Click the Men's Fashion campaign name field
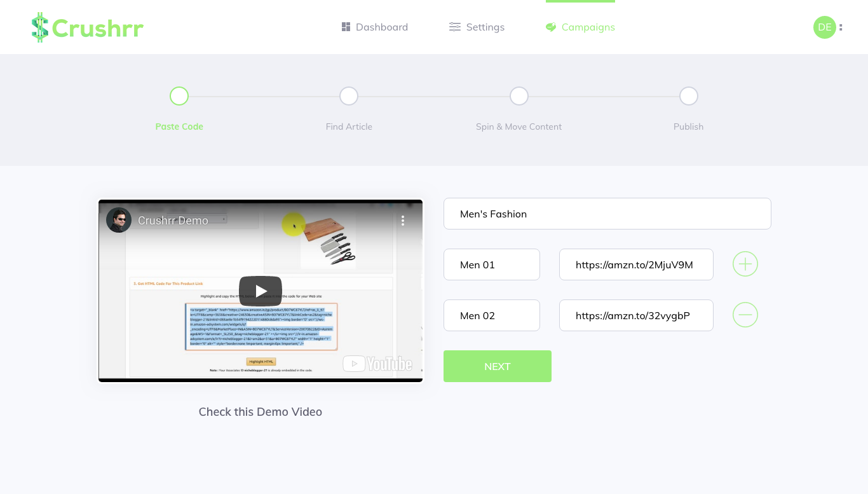The width and height of the screenshot is (868, 494). coord(607,214)
